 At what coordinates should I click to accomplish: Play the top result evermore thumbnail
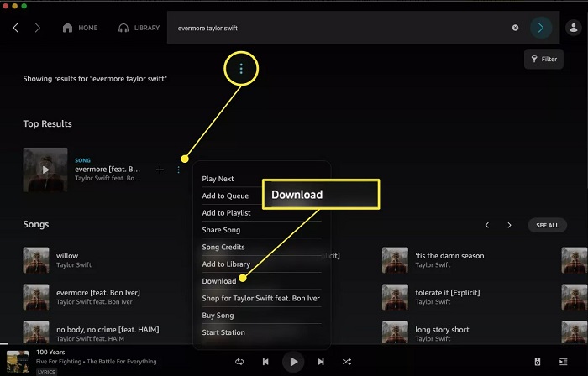point(45,170)
